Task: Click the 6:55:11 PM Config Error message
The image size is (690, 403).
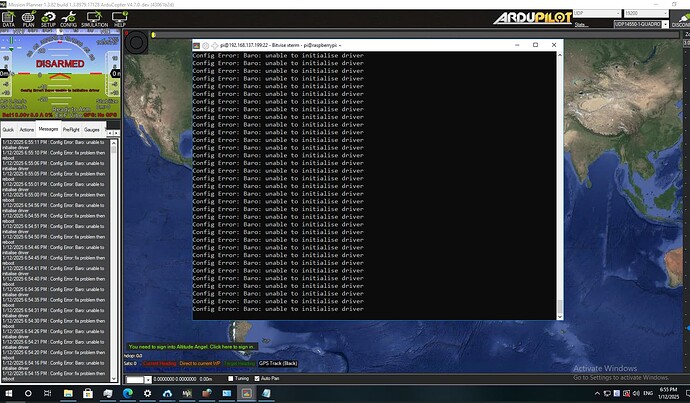Action: [x=54, y=145]
